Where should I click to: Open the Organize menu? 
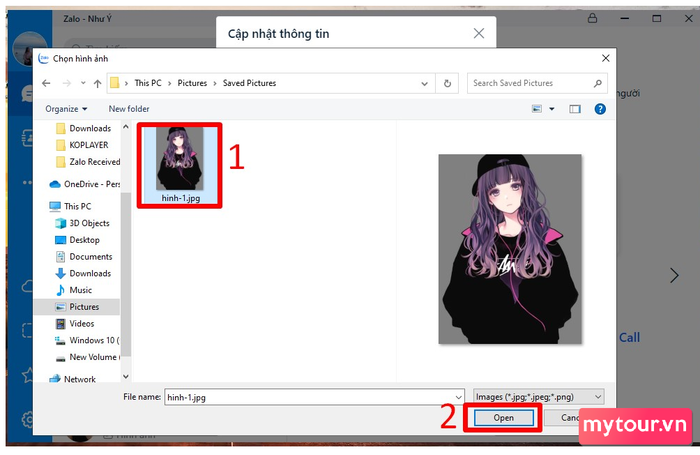pyautogui.click(x=66, y=109)
